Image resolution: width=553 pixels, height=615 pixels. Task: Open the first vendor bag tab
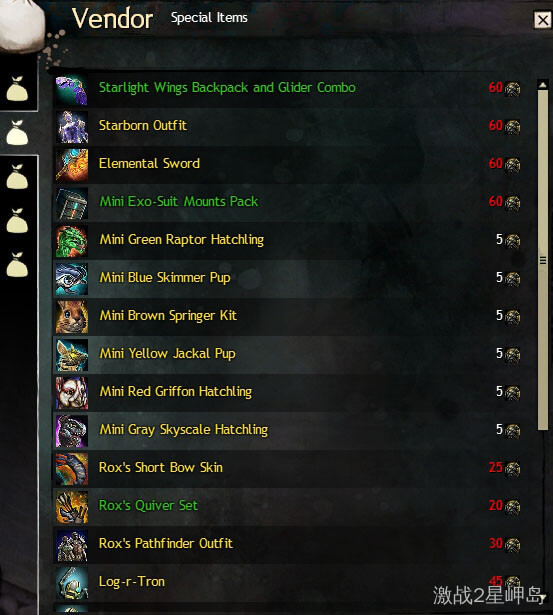(x=17, y=89)
